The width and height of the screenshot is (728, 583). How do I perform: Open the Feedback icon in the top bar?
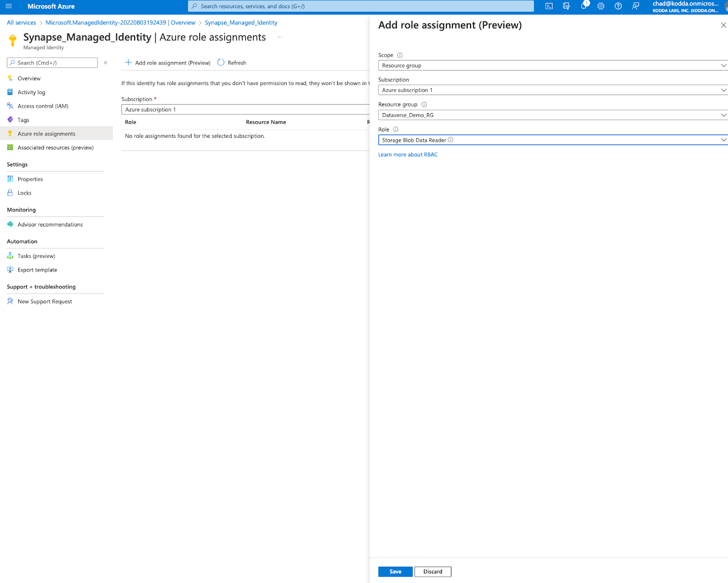tap(636, 6)
